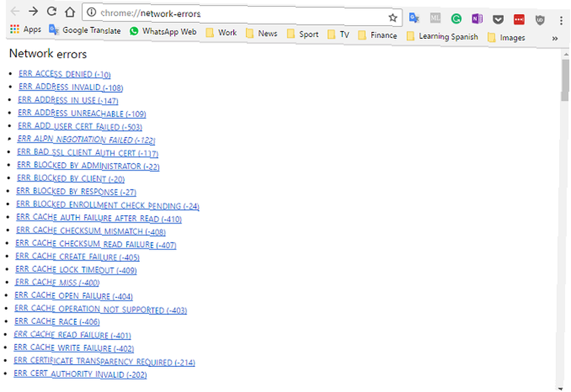The height and width of the screenshot is (392, 571).
Task: Open the Images bookmarks folder
Action: point(506,38)
